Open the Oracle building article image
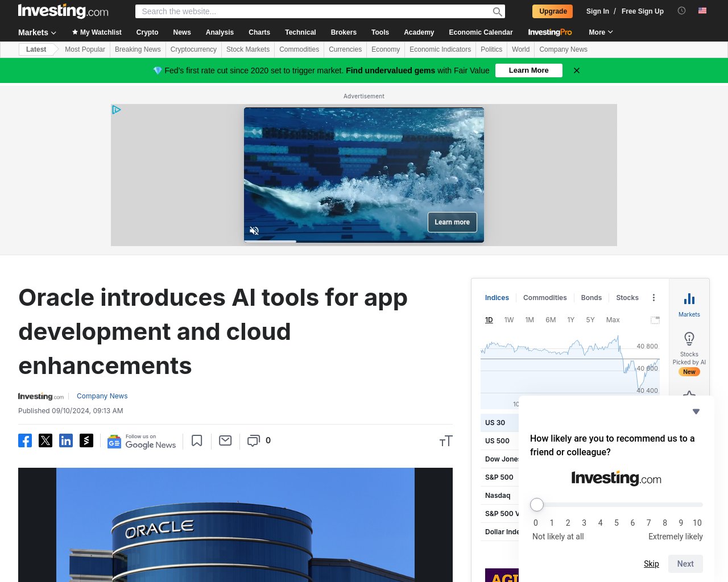The width and height of the screenshot is (728, 582). point(235,525)
